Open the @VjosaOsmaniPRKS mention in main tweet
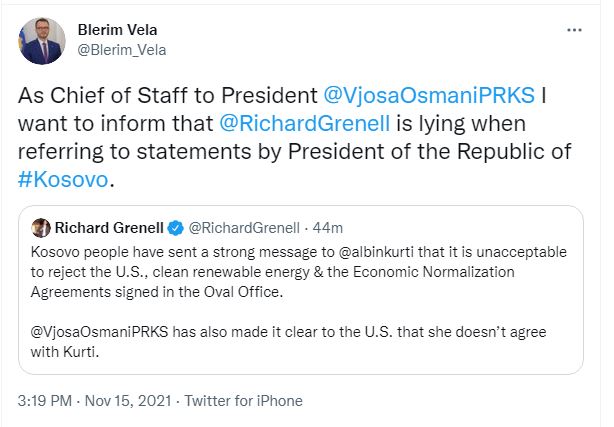 pos(431,97)
